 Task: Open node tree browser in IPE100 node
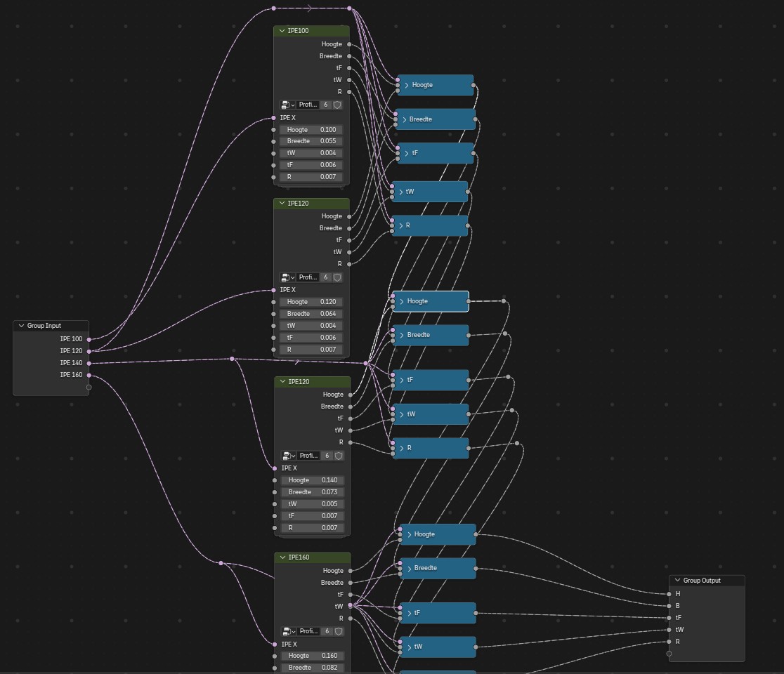[287, 105]
